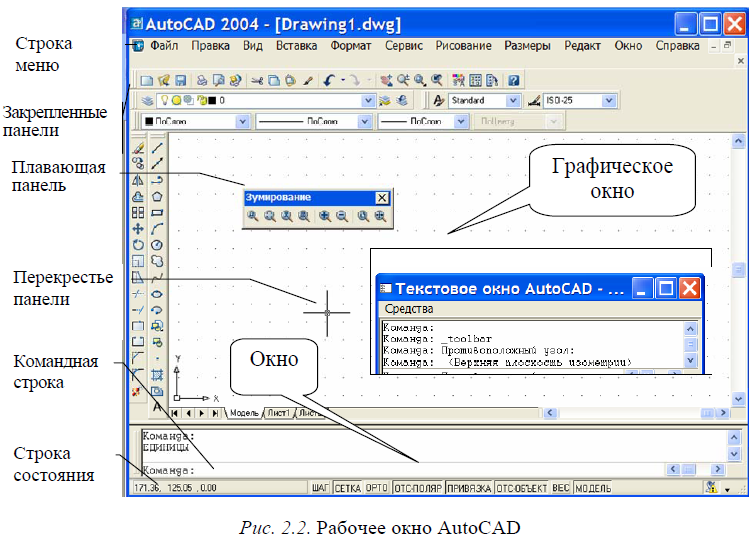Open status bar tray menu arrow

click(x=728, y=490)
